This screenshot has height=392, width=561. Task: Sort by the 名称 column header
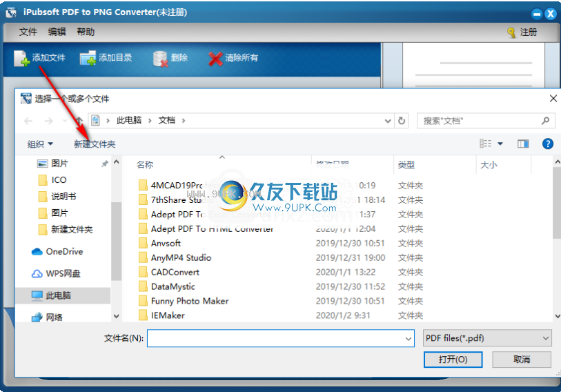pos(145,165)
